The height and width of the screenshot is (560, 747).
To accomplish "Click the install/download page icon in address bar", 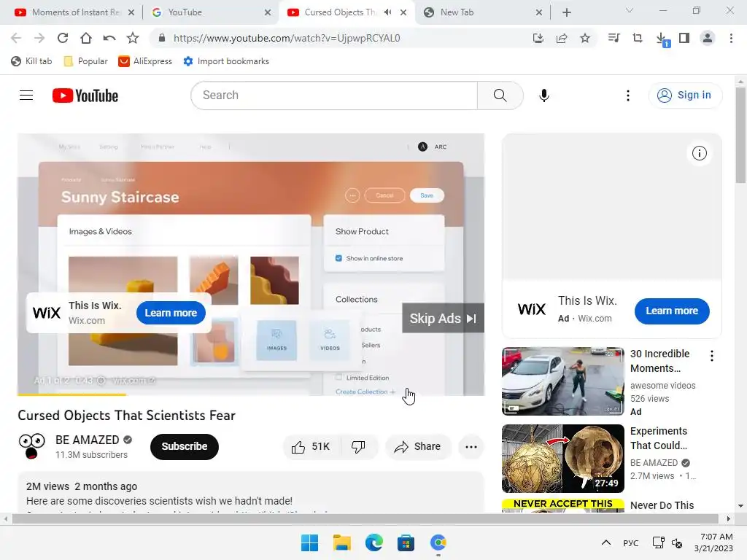I will (538, 38).
